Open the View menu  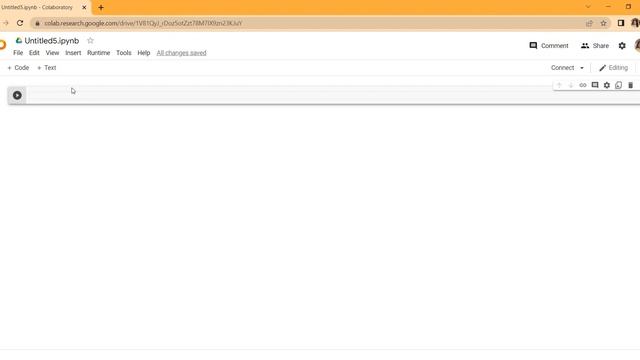click(x=52, y=53)
